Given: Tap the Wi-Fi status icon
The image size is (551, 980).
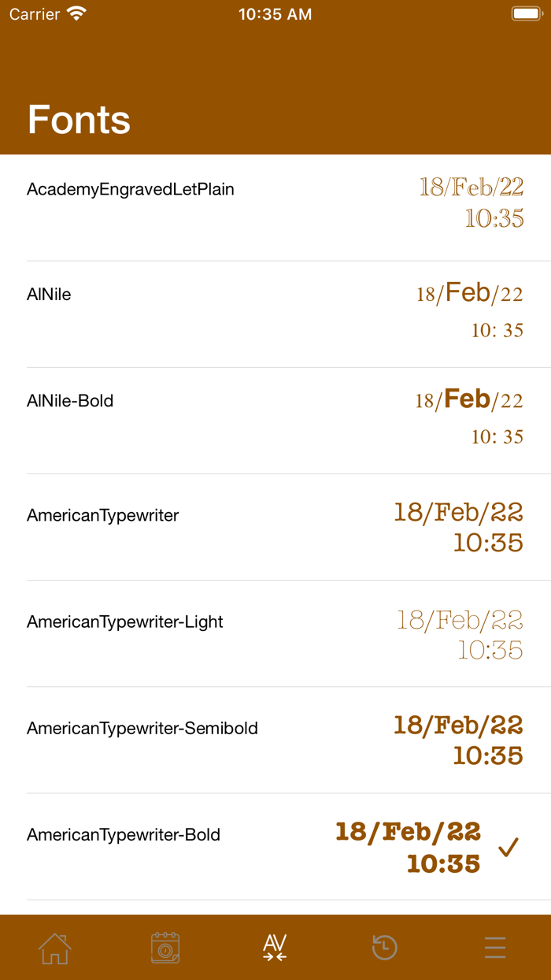Looking at the screenshot, I should pyautogui.click(x=76, y=14).
